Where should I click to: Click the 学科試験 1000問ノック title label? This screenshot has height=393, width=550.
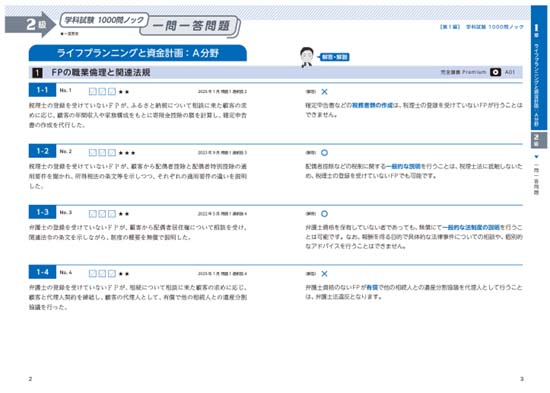coord(104,20)
